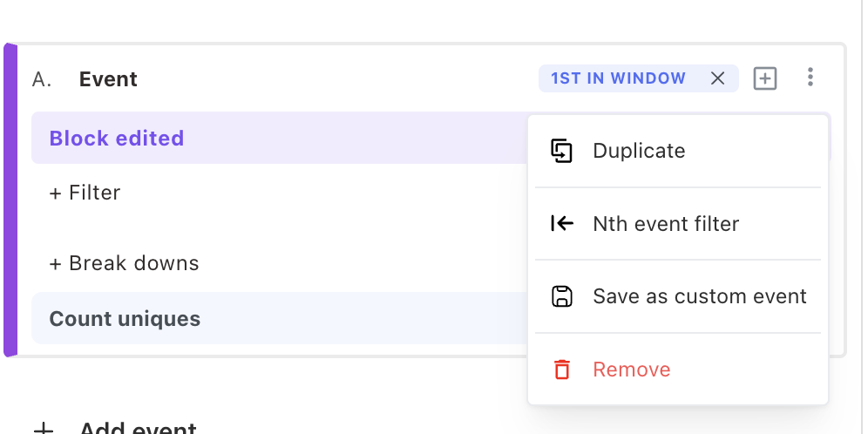
Task: Dismiss the 1ST IN WINDOW chip with X
Action: [717, 78]
